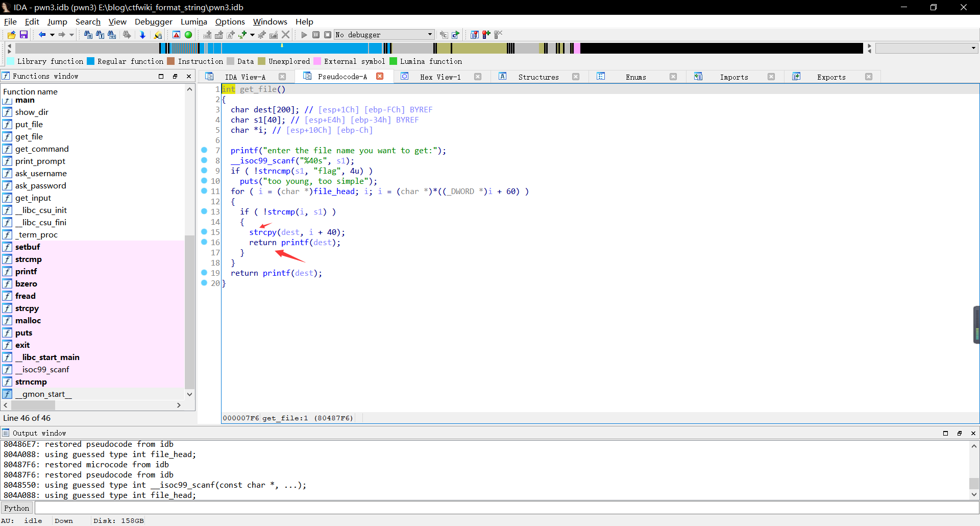Click the text search toolbar icon
The image size is (980, 526).
click(100, 35)
